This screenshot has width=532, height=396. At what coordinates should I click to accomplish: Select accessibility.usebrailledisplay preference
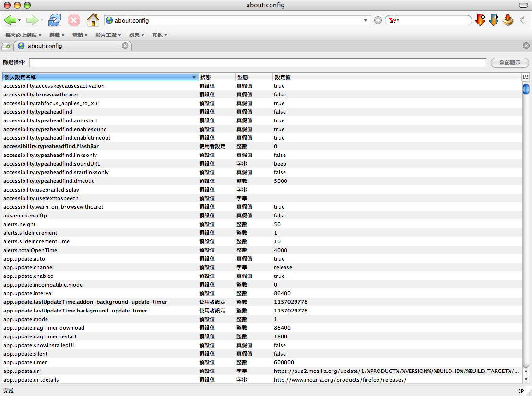coord(262,190)
